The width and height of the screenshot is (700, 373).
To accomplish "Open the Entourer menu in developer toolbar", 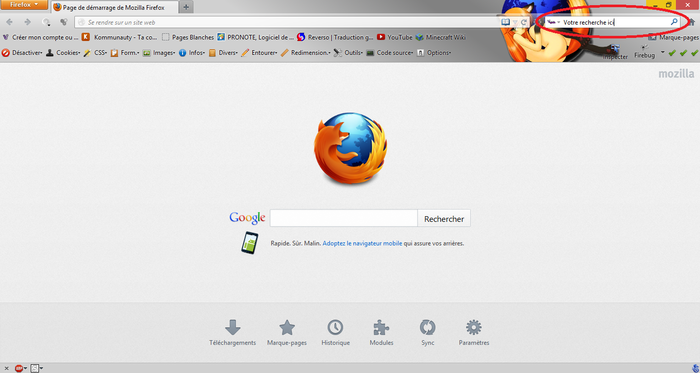I will coord(259,53).
